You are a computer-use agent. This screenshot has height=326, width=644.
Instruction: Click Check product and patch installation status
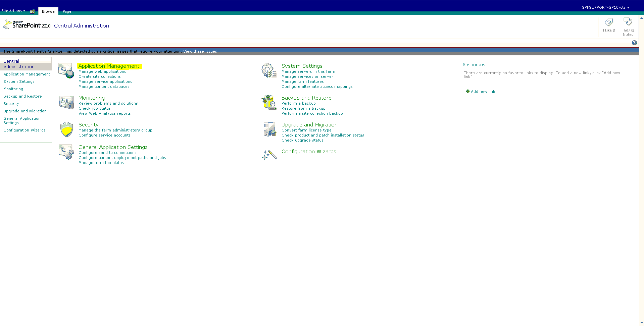(323, 135)
